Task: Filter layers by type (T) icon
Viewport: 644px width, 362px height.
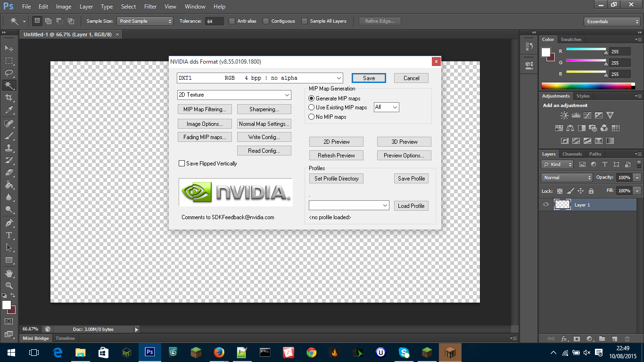Action: tap(604, 165)
